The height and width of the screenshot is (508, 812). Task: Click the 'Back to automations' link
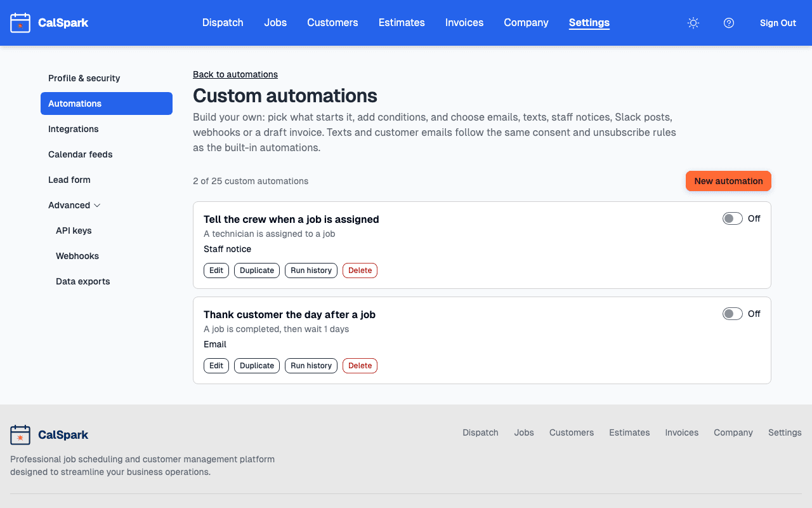235,74
